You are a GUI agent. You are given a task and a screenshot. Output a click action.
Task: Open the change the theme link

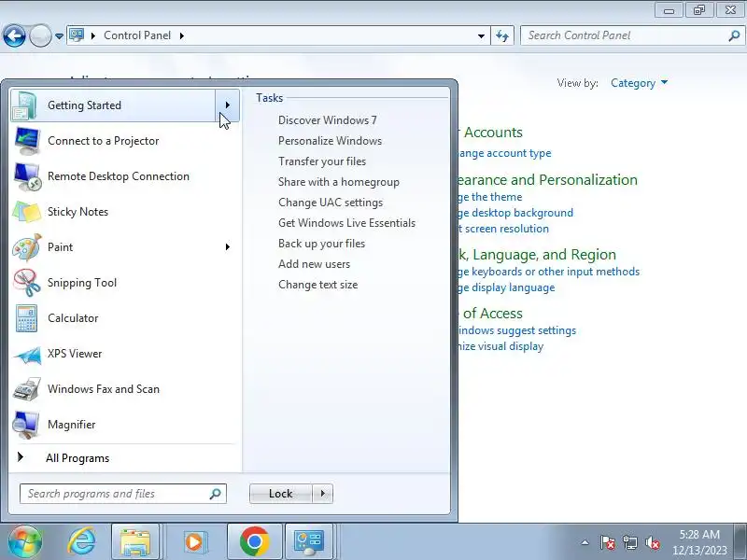[491, 197]
